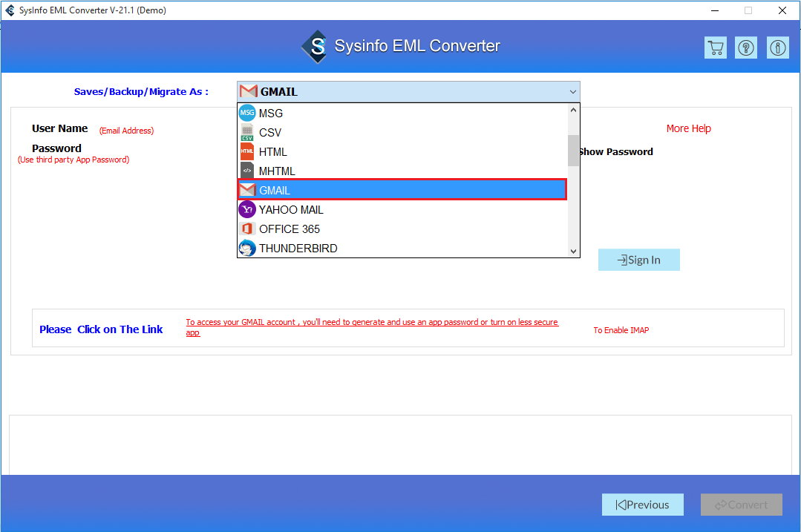Image resolution: width=801 pixels, height=532 pixels.
Task: Click the MSG format icon
Action: pyautogui.click(x=247, y=113)
